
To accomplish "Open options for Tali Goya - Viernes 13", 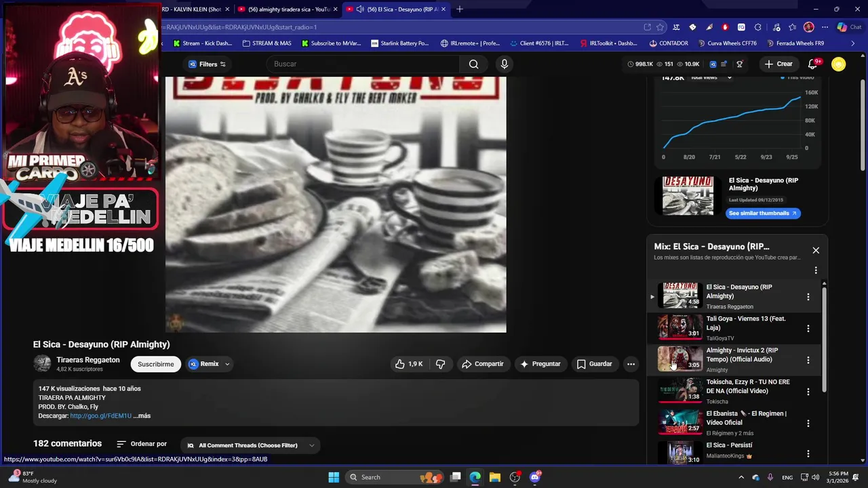I will tap(808, 328).
